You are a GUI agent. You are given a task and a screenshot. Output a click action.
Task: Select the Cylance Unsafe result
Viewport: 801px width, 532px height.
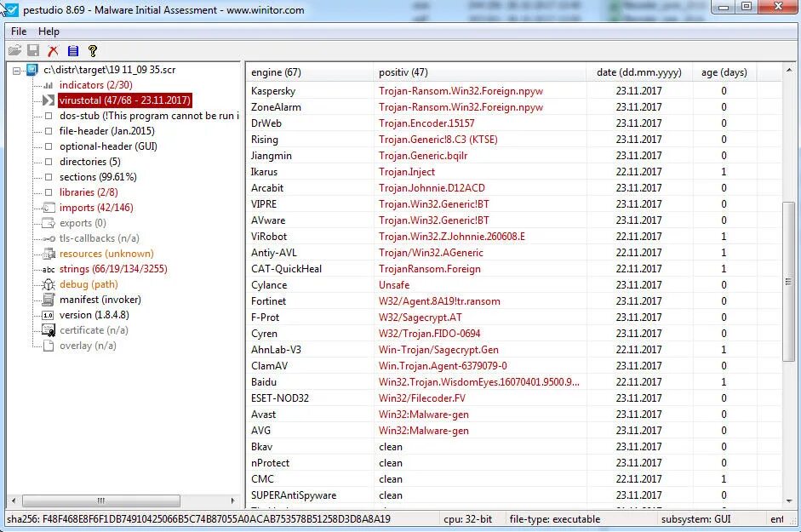(394, 285)
